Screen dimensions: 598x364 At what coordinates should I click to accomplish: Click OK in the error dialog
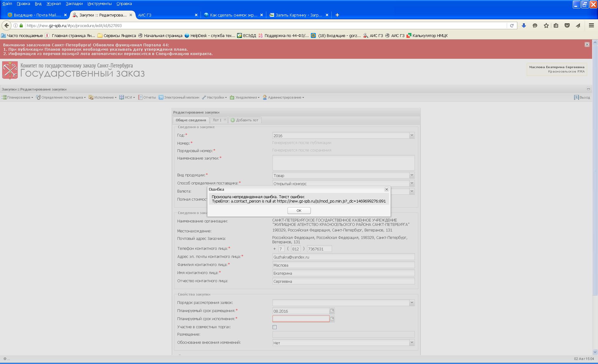(299, 211)
